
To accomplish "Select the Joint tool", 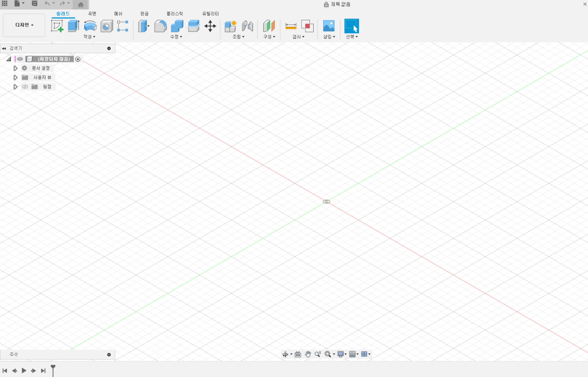I will [247, 26].
